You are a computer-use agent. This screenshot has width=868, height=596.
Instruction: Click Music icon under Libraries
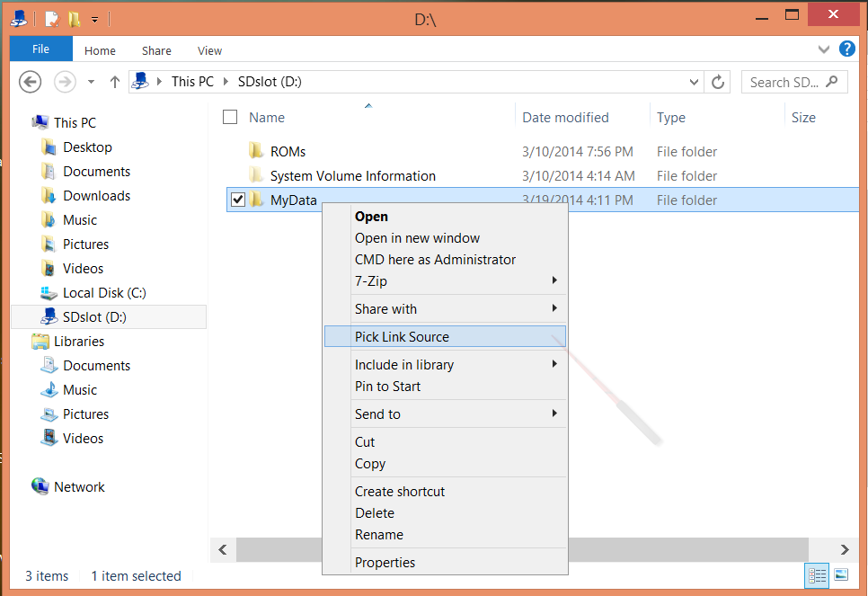point(49,389)
